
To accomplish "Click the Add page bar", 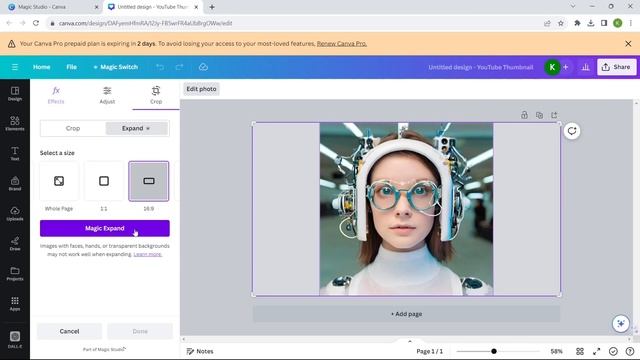I will click(406, 314).
